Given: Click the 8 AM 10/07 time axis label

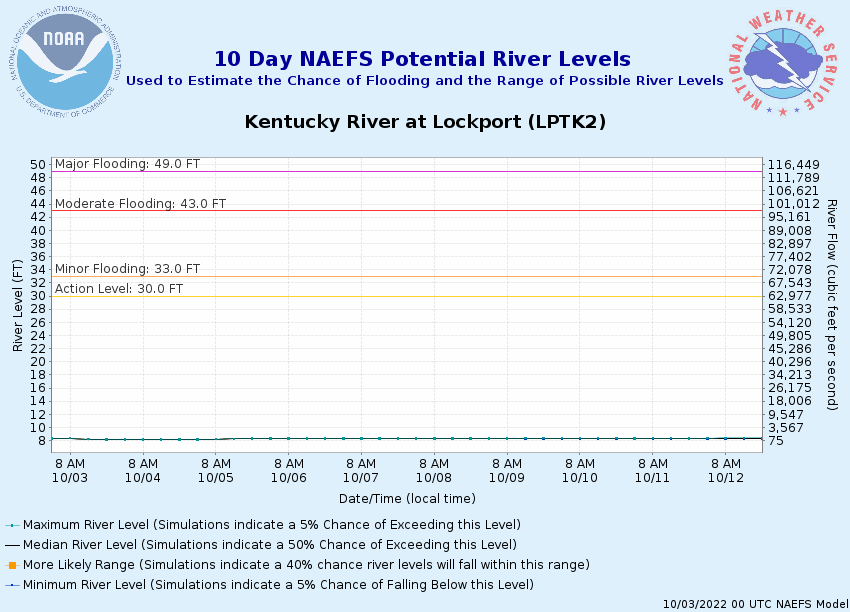Looking at the screenshot, I should click(361, 471).
